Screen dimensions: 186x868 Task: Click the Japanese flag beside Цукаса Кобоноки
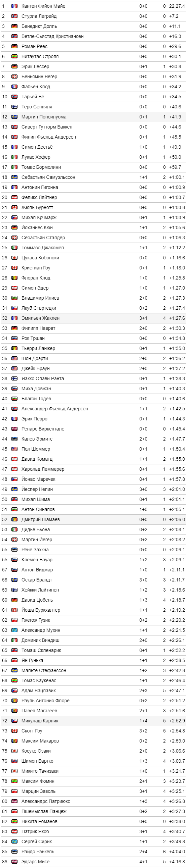click(14, 258)
